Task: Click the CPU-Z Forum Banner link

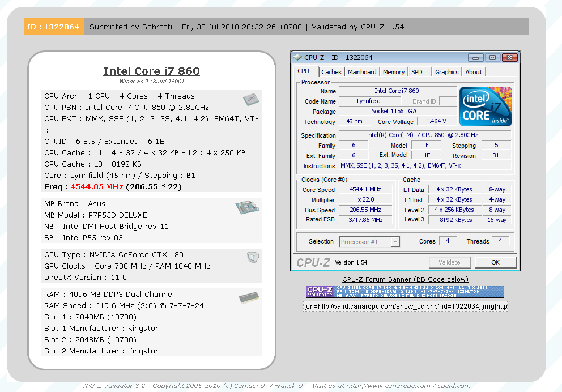Action: [x=405, y=279]
